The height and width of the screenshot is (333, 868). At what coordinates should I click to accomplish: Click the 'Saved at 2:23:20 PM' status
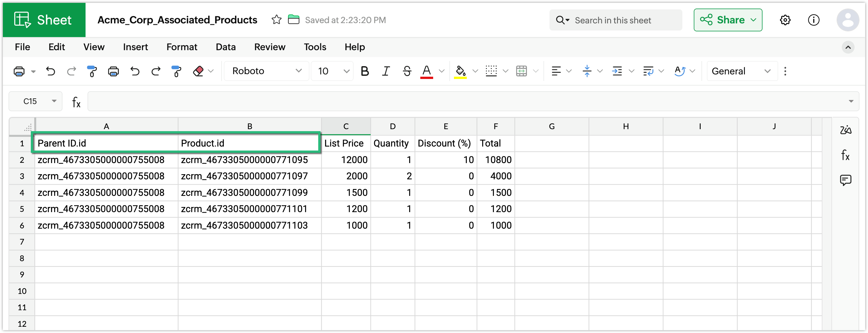pyautogui.click(x=345, y=20)
